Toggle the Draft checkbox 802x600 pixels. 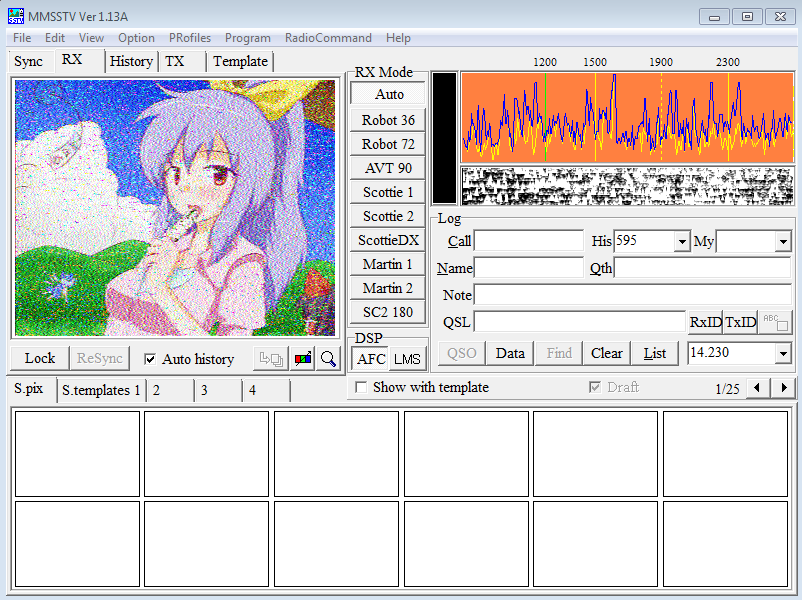point(595,387)
